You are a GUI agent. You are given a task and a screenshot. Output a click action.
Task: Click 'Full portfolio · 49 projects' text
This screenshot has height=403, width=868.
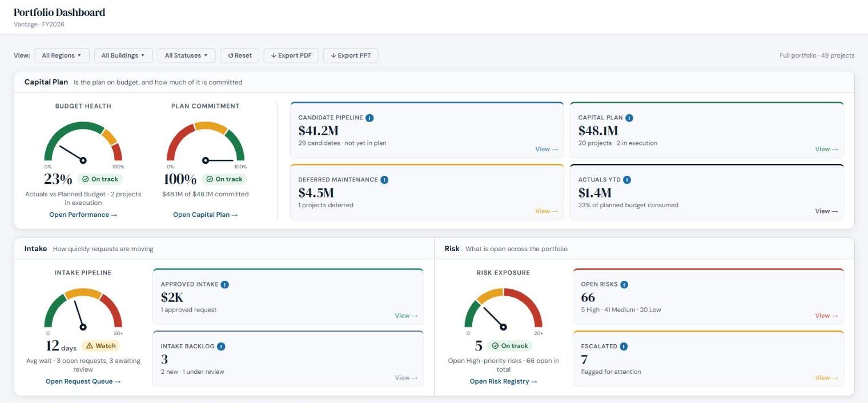point(817,55)
